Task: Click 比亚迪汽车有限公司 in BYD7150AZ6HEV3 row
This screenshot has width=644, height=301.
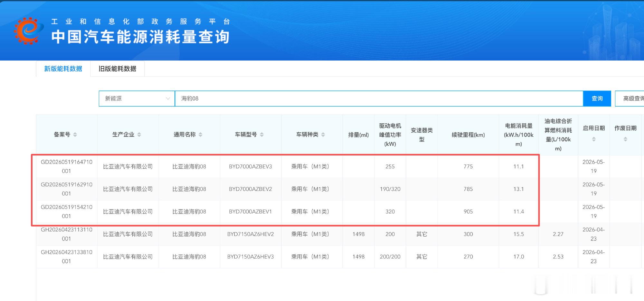Action: pos(128,257)
